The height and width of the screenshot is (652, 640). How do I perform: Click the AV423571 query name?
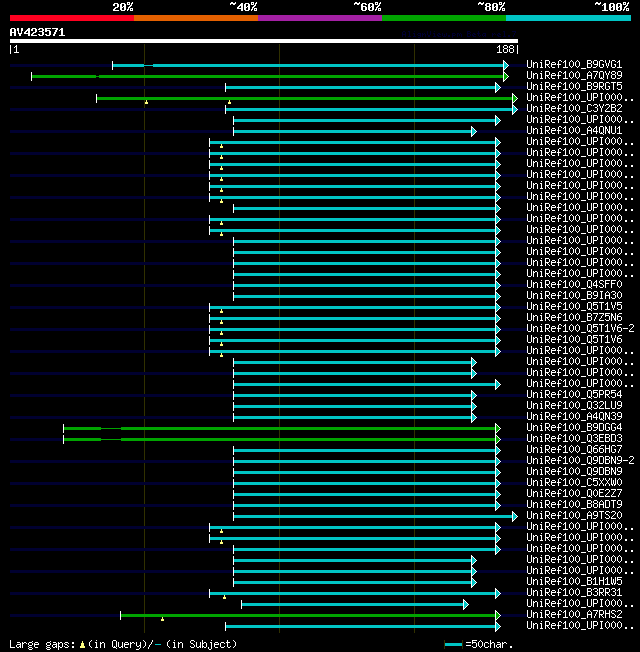tap(37, 32)
